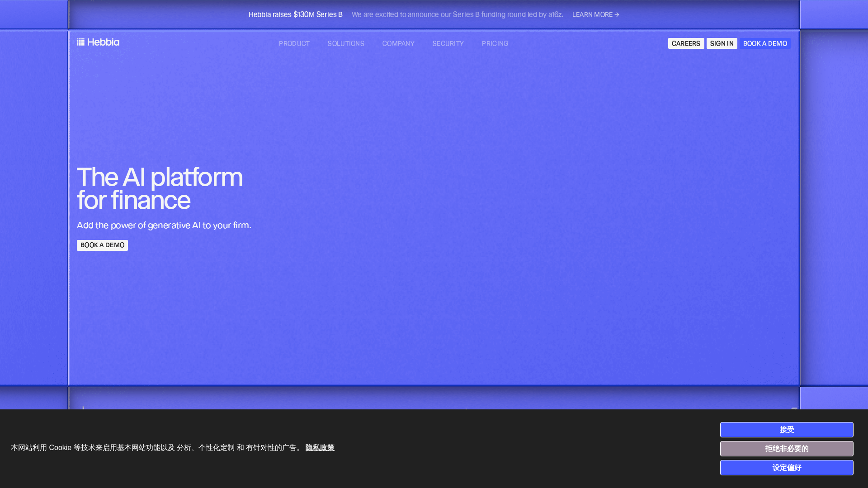Open cookie preferences via 设定偏好

[x=787, y=468]
